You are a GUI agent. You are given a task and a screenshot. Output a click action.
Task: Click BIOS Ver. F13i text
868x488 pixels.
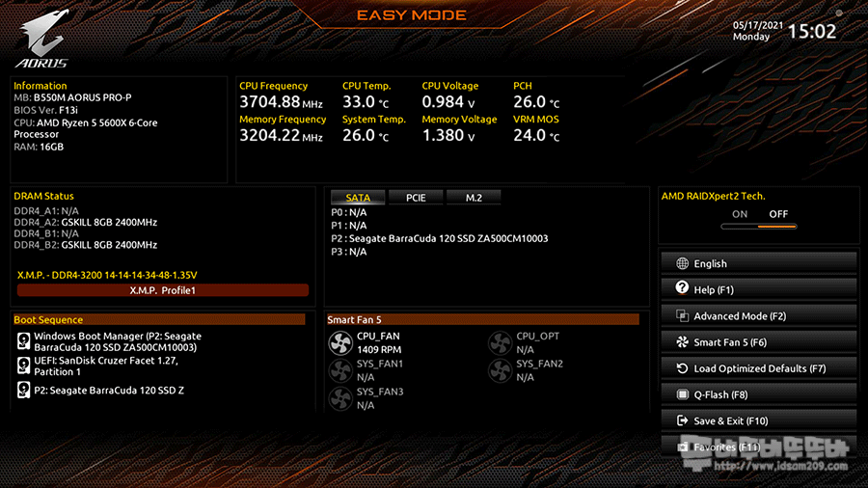(x=46, y=110)
